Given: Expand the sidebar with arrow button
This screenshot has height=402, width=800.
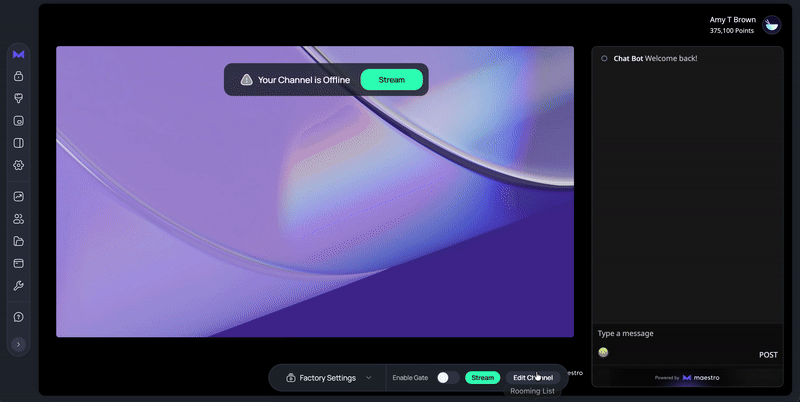Looking at the screenshot, I should click(19, 344).
